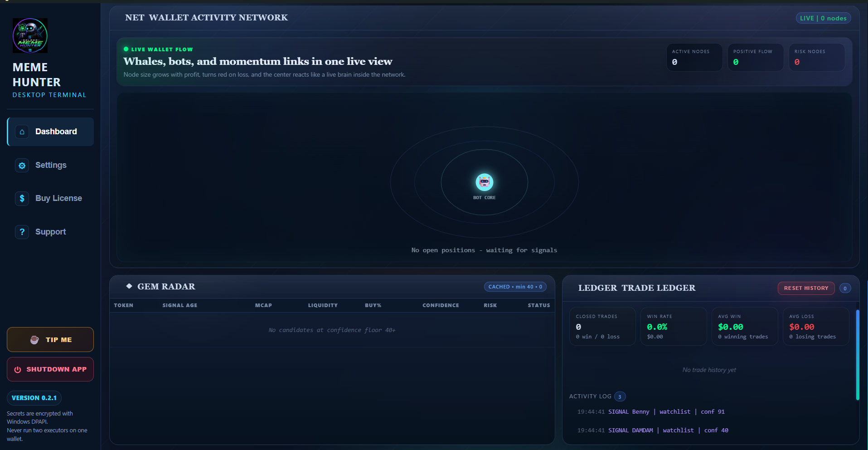Viewport: 868px width, 450px height.
Task: Click the Tip Me button
Action: [x=50, y=339]
